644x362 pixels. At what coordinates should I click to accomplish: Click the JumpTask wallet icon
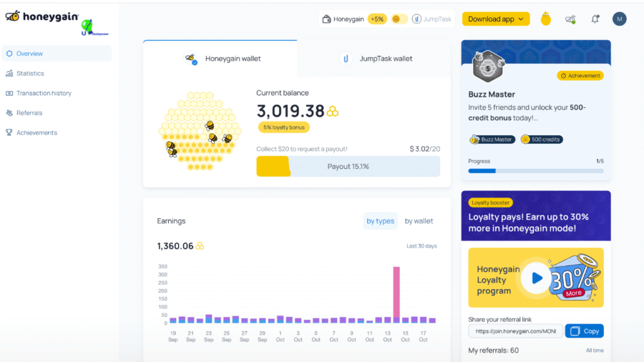pyautogui.click(x=346, y=58)
